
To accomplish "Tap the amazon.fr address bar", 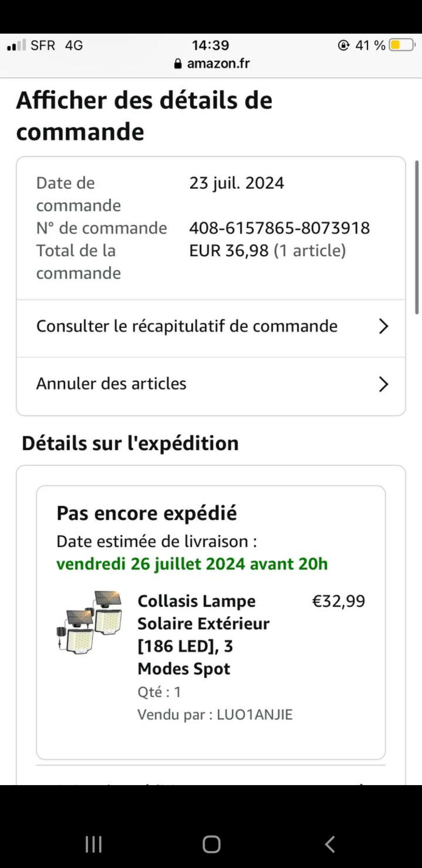I will coord(218,63).
